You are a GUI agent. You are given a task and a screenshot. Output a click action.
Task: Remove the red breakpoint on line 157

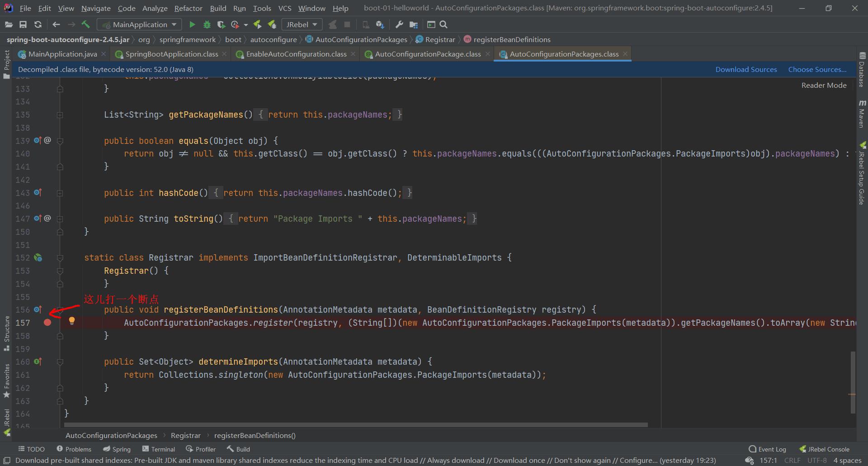pyautogui.click(x=47, y=323)
